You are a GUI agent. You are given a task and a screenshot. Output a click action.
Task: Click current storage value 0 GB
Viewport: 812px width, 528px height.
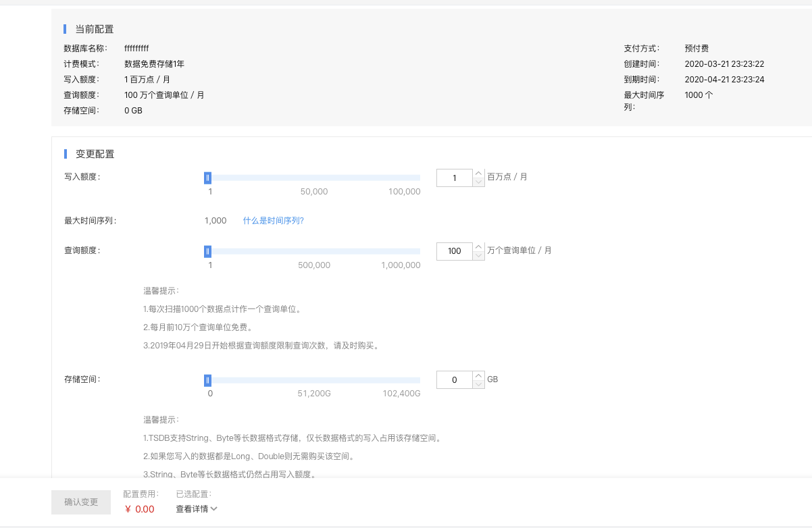click(133, 111)
